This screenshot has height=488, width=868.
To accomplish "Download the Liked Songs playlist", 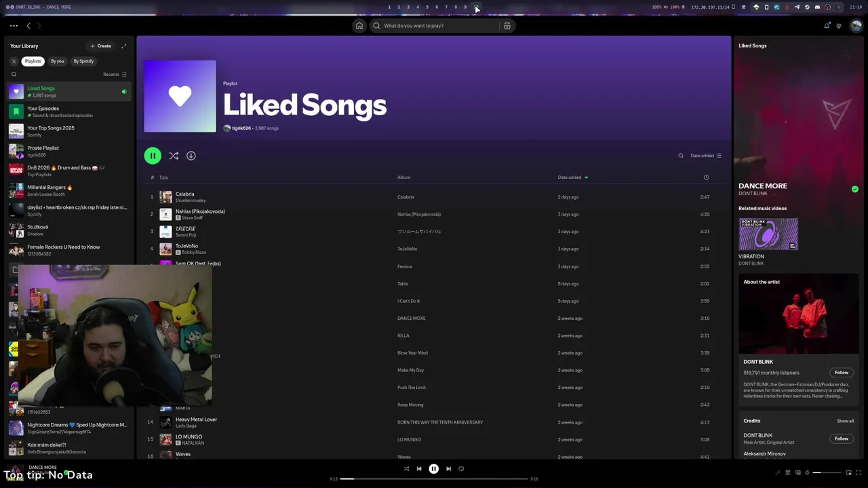I will click(x=191, y=156).
